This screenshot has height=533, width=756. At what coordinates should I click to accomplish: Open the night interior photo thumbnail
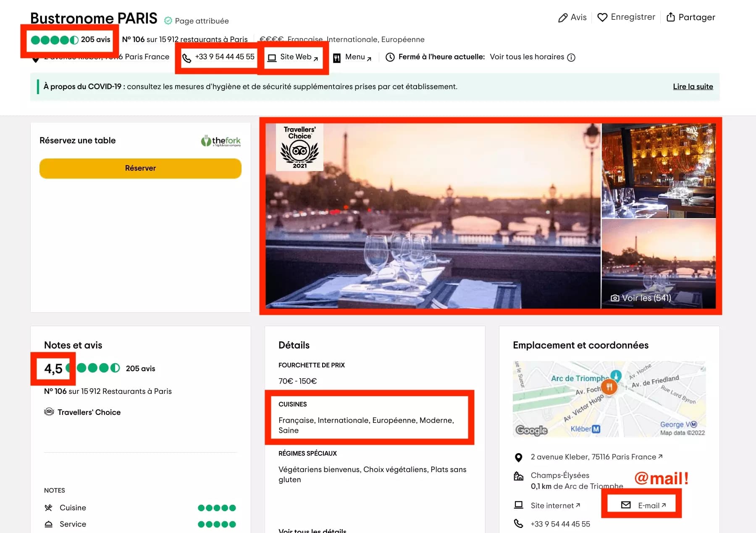[x=659, y=170]
